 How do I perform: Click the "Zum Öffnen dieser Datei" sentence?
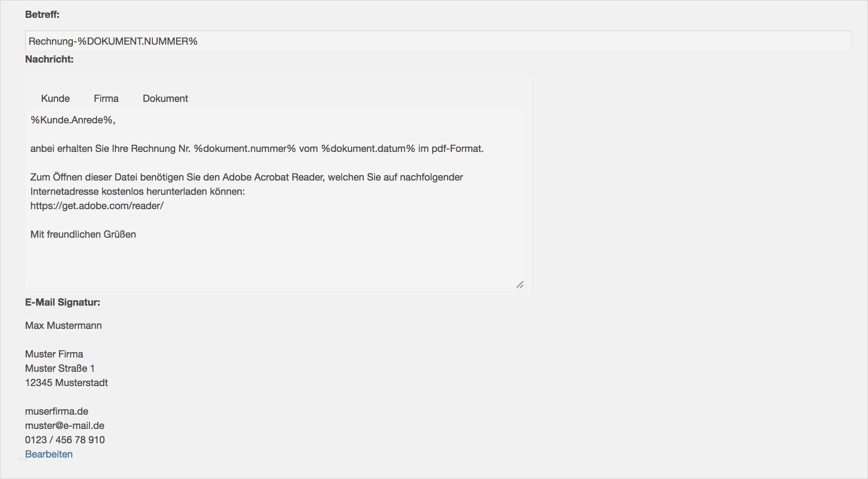point(246,177)
